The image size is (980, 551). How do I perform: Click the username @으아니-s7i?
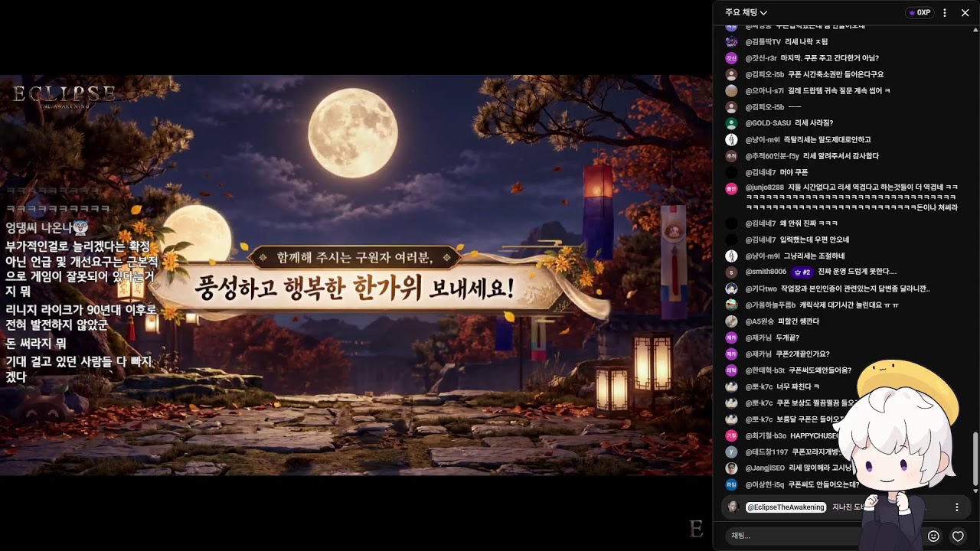click(x=764, y=91)
